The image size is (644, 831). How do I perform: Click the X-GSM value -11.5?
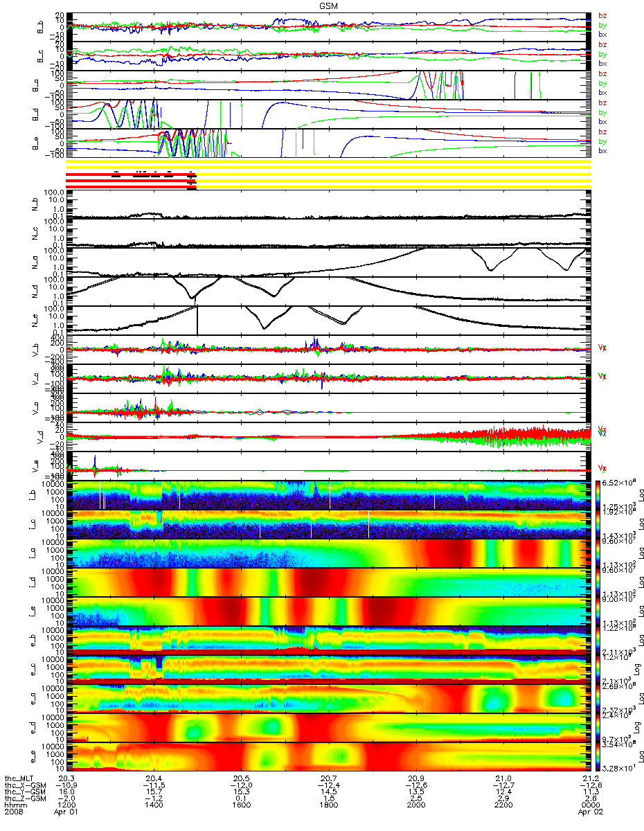(153, 785)
